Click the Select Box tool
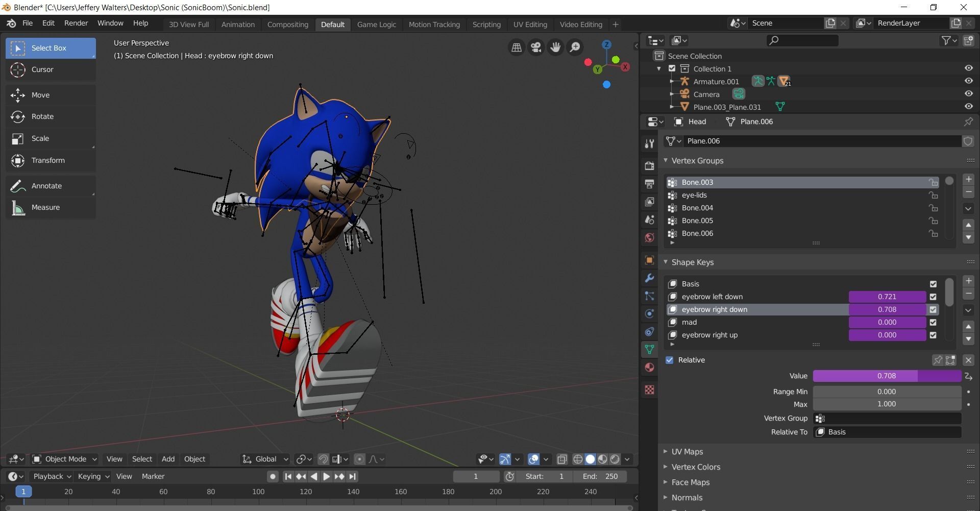The height and width of the screenshot is (511, 980). click(x=51, y=48)
